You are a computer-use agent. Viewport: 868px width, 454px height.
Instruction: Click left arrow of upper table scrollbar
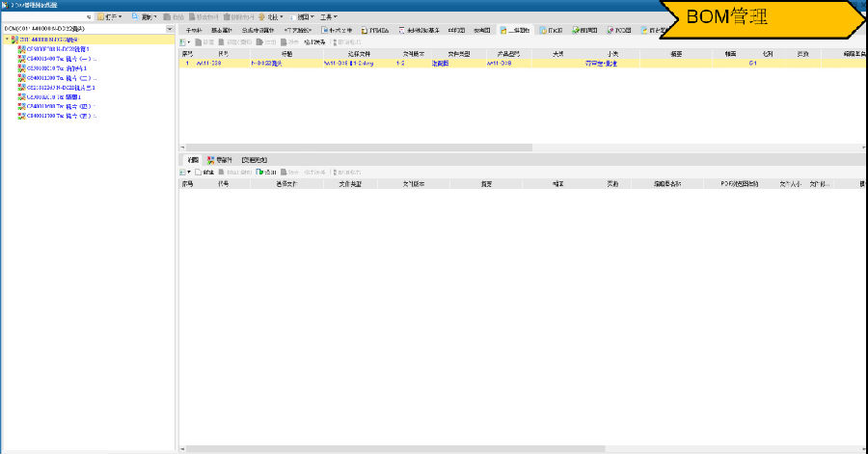click(182, 147)
